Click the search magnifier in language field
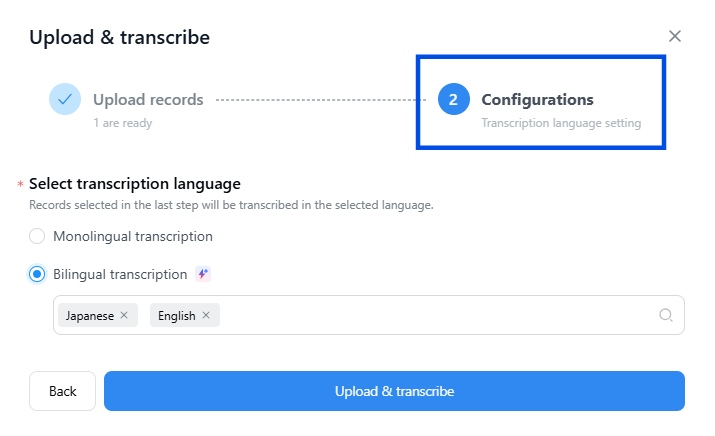 click(666, 315)
